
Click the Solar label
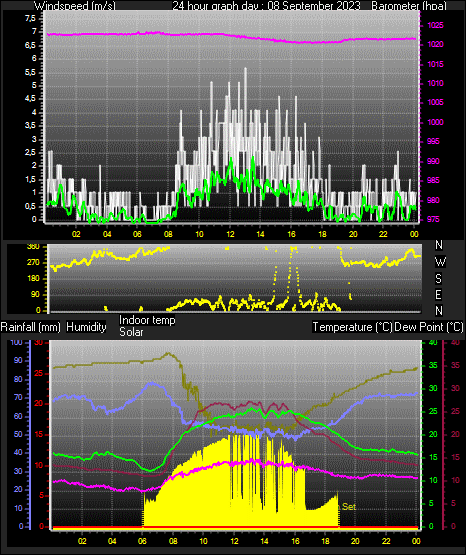131,332
